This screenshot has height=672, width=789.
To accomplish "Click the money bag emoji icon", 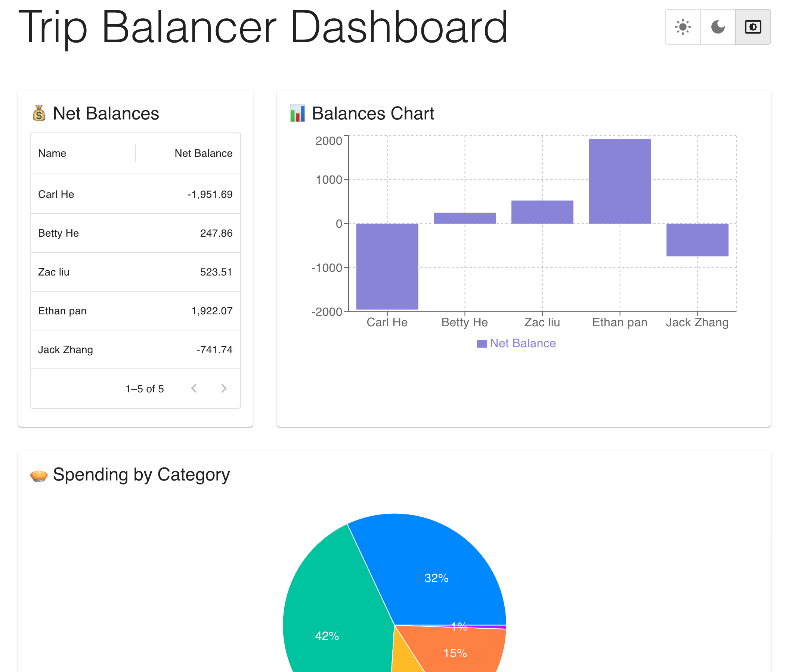I will click(39, 113).
